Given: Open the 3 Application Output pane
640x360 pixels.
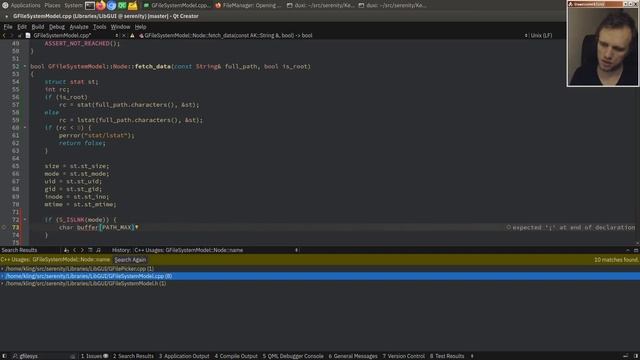Looking at the screenshot, I should (184, 356).
